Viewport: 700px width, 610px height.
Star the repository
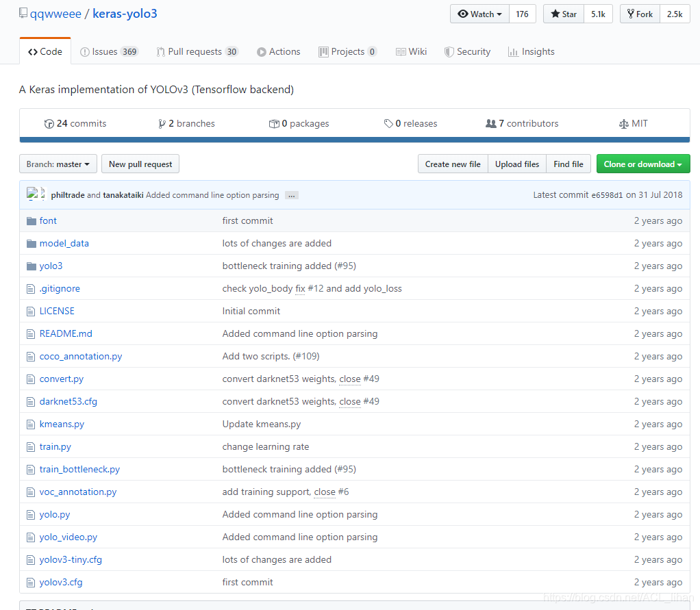(564, 14)
